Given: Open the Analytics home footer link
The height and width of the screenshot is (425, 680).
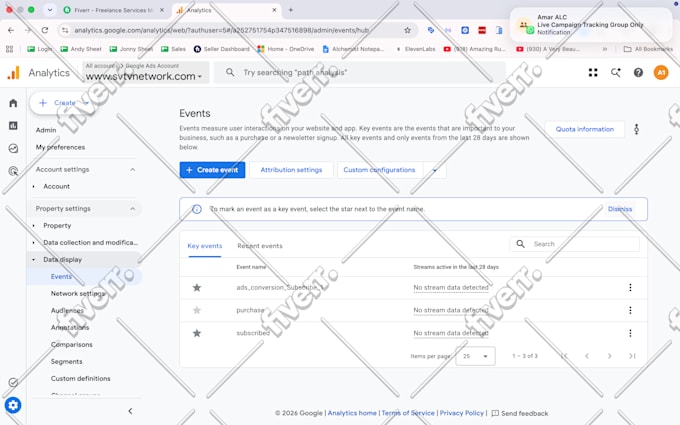Looking at the screenshot, I should click(x=352, y=413).
